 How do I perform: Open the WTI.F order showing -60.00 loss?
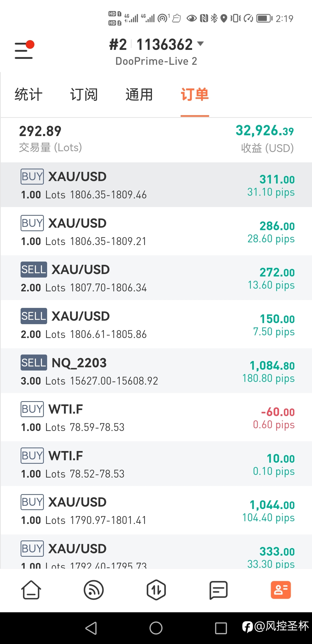156,417
